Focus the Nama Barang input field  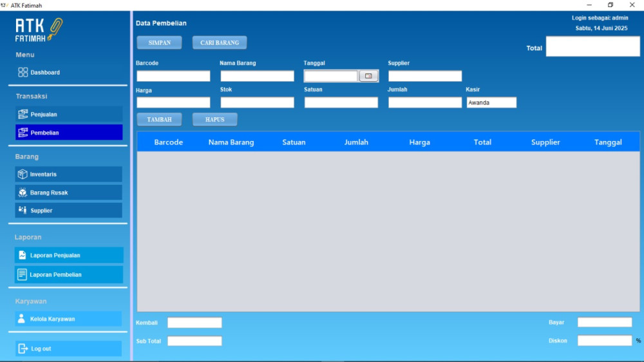[257, 76]
